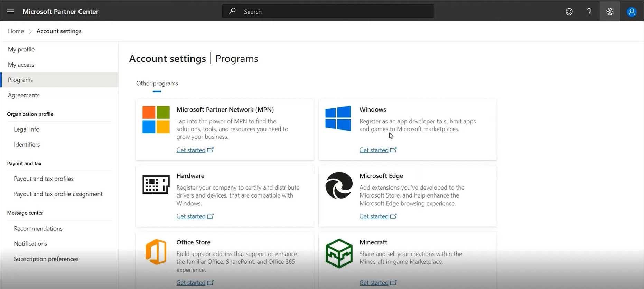Image resolution: width=644 pixels, height=289 pixels.
Task: Click Get started for Minecraft
Action: (x=374, y=282)
